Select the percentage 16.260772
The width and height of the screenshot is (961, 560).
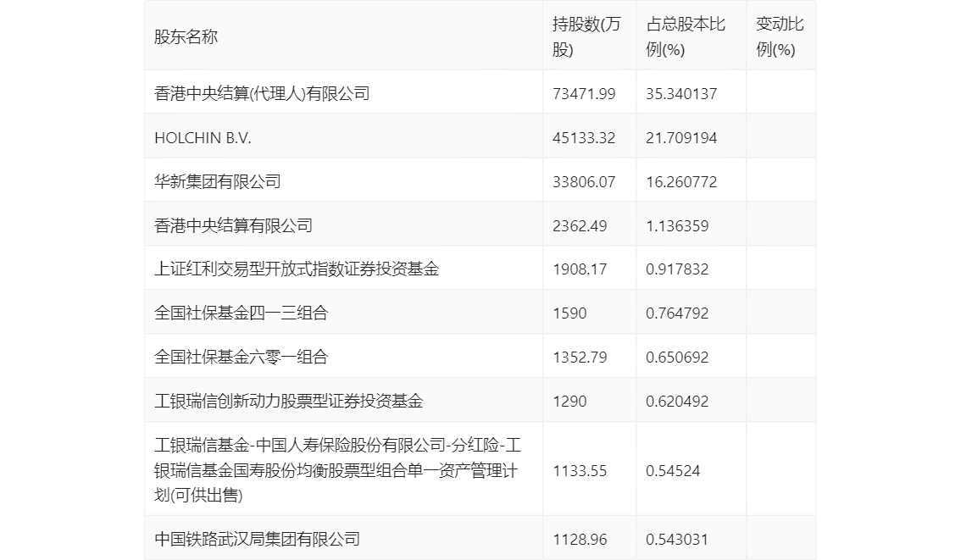(x=680, y=182)
